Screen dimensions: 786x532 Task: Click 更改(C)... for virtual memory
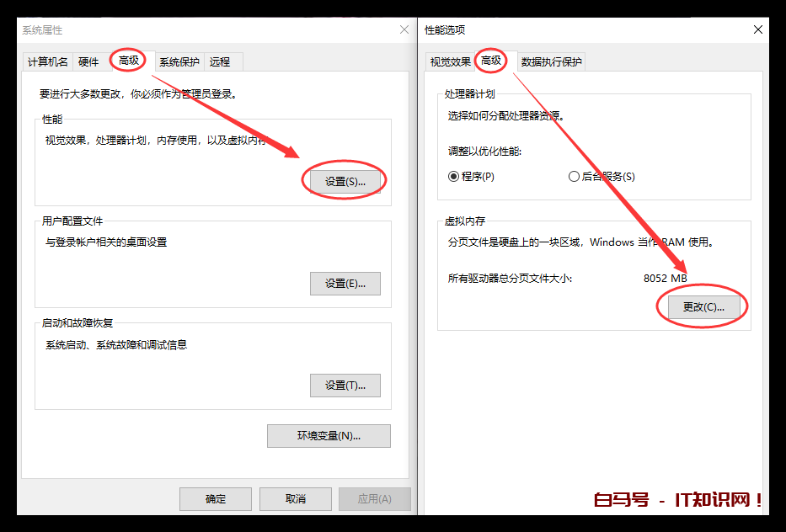[703, 307]
